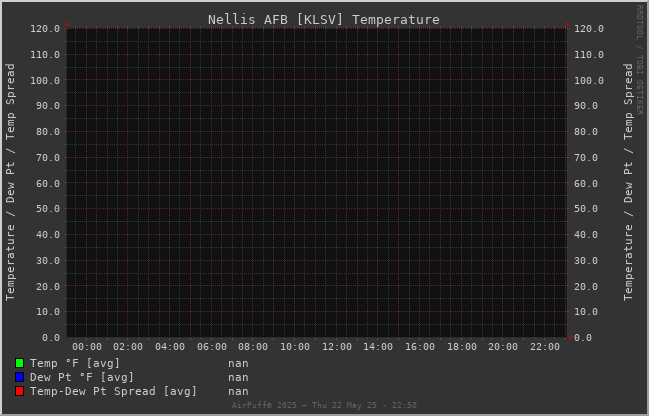Screen dimensions: 649x416
Task: Click the 00:00 x-axis time label
Action: [x=87, y=347]
